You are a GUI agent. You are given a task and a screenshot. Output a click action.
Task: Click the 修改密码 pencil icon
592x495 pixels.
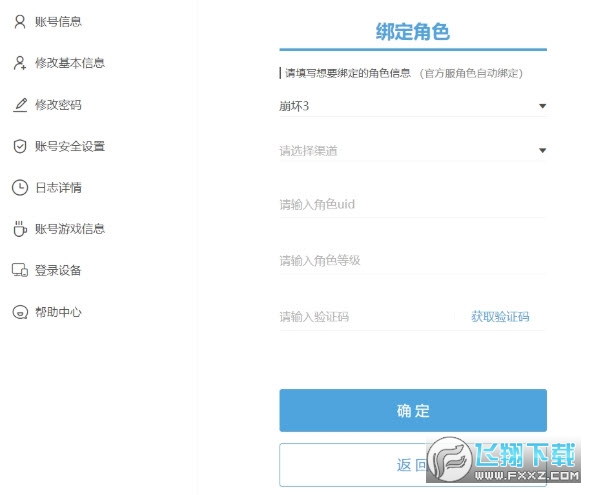coord(20,105)
